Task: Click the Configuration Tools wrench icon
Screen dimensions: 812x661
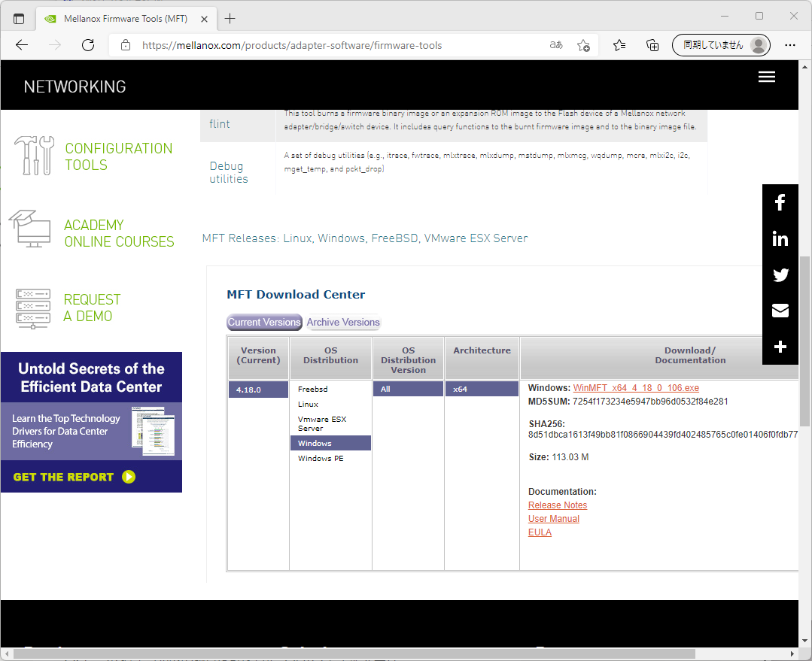Action: coord(34,155)
